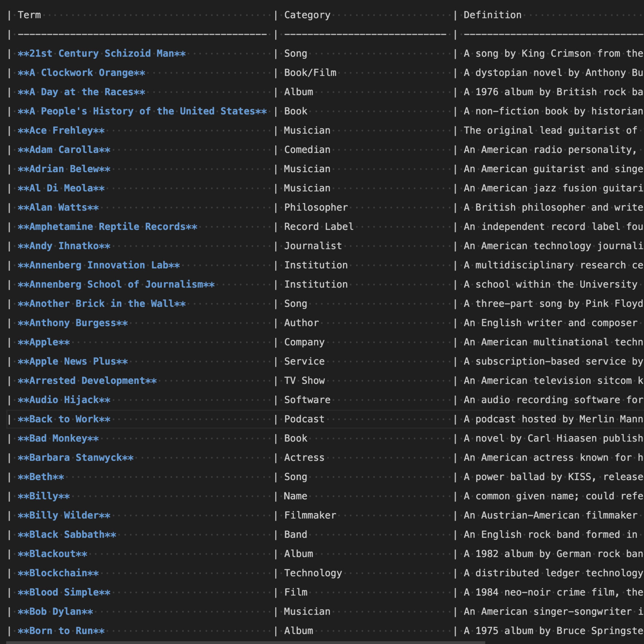Click definition starting 'A song by King Crimson'
The height and width of the screenshot is (644, 644).
coord(554,53)
